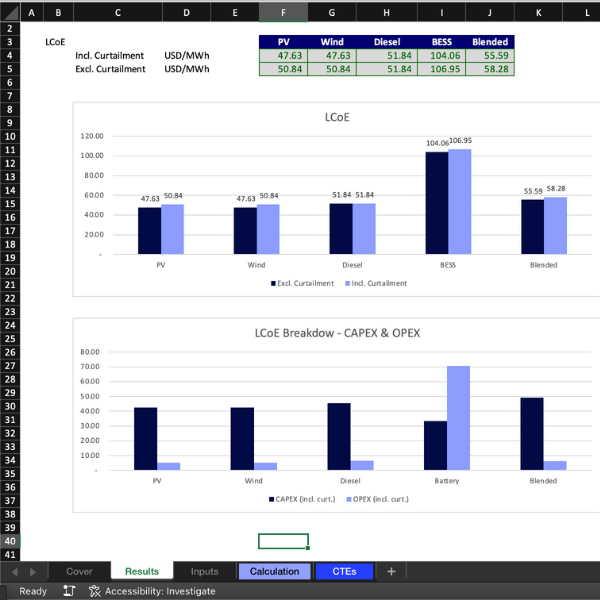Select row 5 header
600x600 pixels.
(10, 69)
